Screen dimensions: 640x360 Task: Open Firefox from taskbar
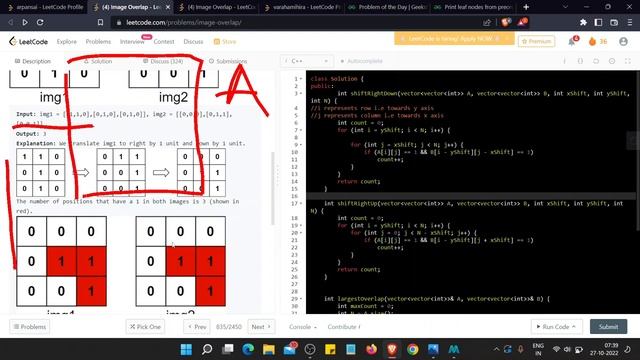(x=371, y=349)
